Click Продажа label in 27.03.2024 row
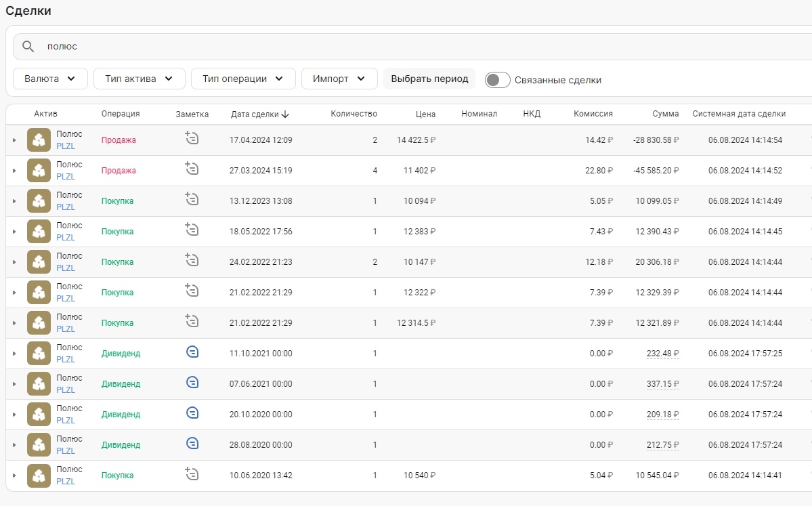The image size is (812, 506). tap(119, 171)
